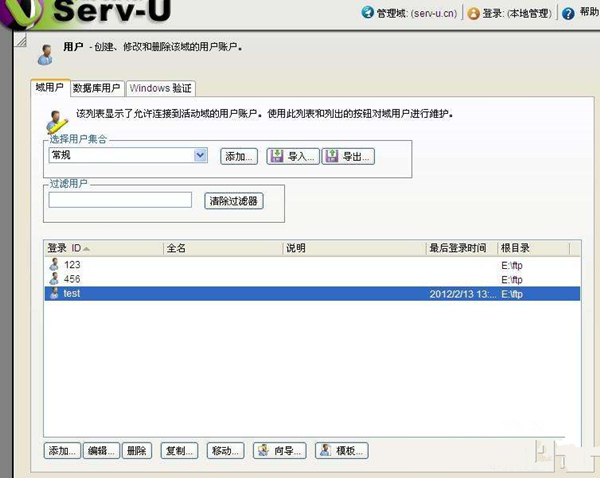
Task: Open the management domain (serv-u.cn) icon
Action: [367, 12]
